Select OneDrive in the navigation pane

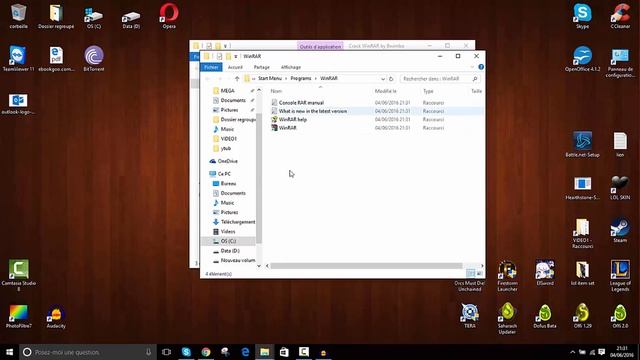pos(227,161)
